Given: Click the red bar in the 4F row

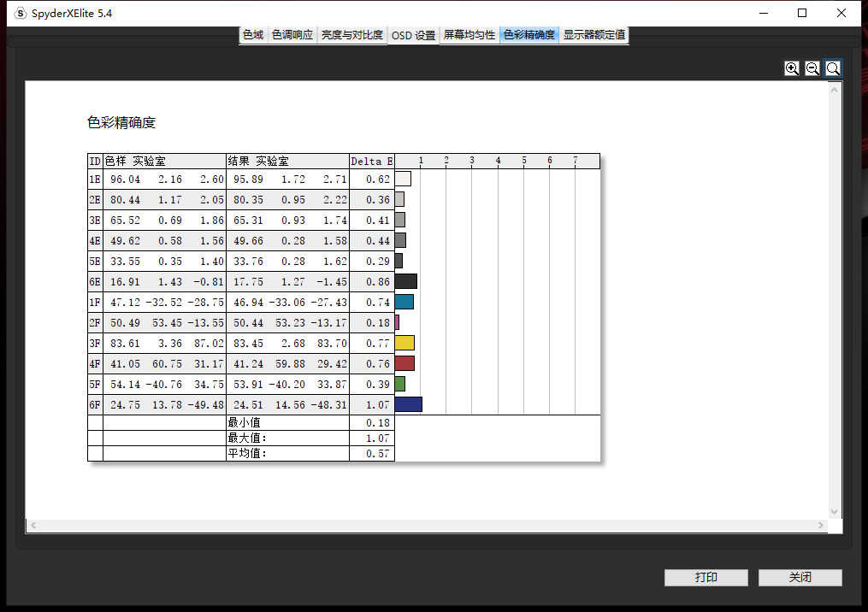Looking at the screenshot, I should 404,363.
